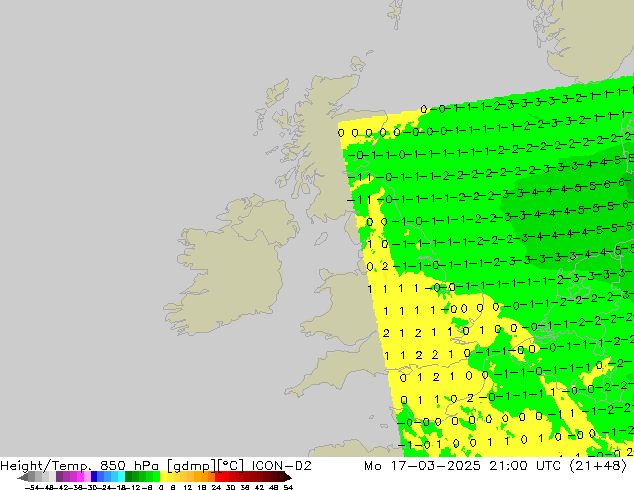Screen dimensions: 634x490
Task: Click the dark purple swatch at legend value -42
Action: (x=59, y=477)
